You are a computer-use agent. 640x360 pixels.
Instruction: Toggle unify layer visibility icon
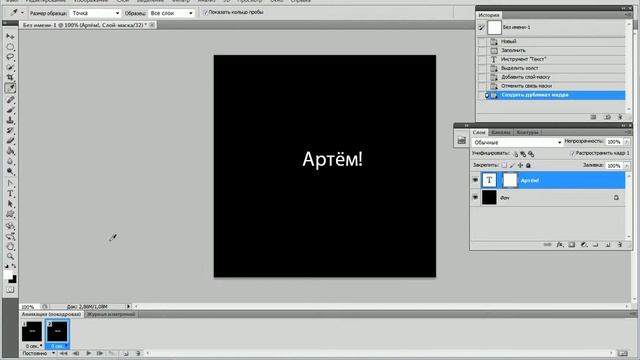click(x=523, y=154)
